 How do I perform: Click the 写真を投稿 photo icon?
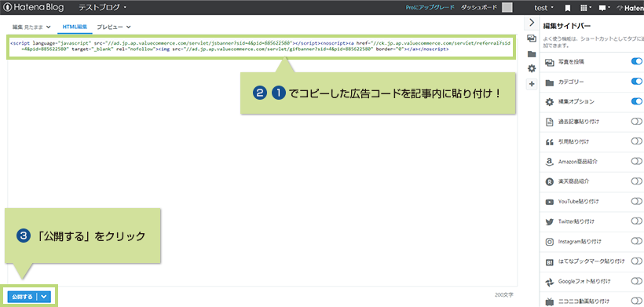(x=550, y=62)
